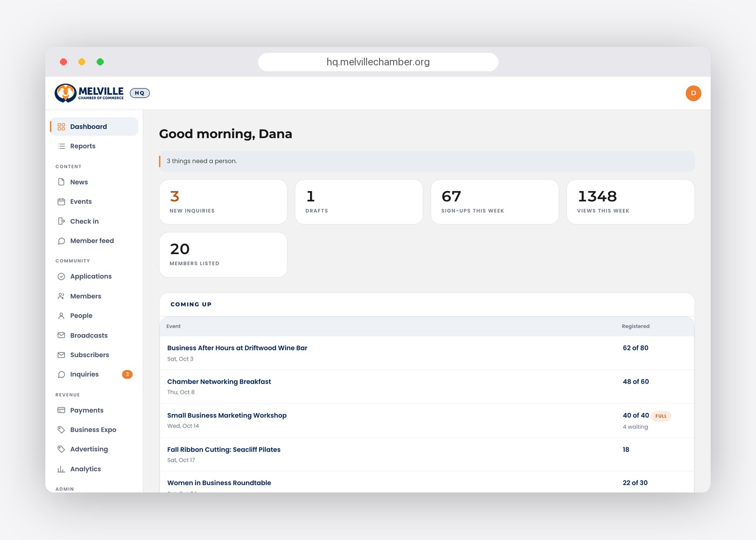The image size is (756, 540).
Task: Click the '48 of 60' registered count
Action: coord(636,382)
